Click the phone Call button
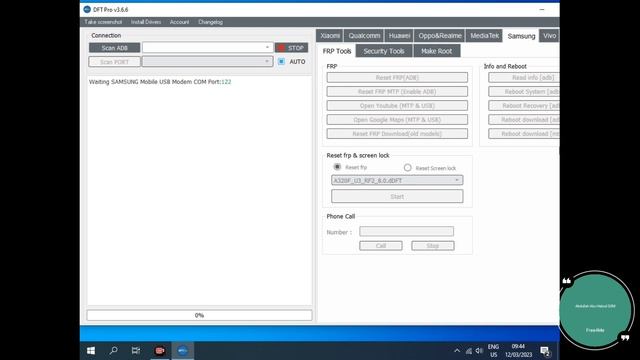 (381, 246)
